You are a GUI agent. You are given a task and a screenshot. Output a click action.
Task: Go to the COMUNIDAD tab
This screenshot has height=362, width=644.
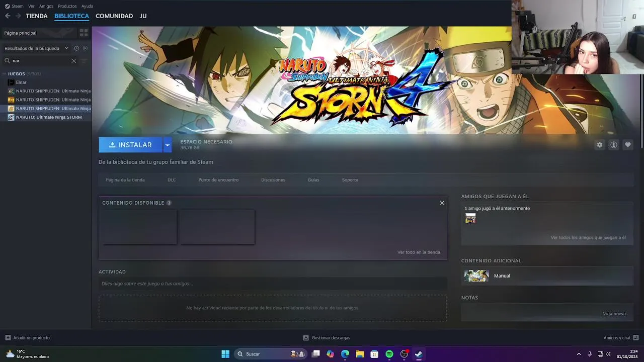pos(114,16)
